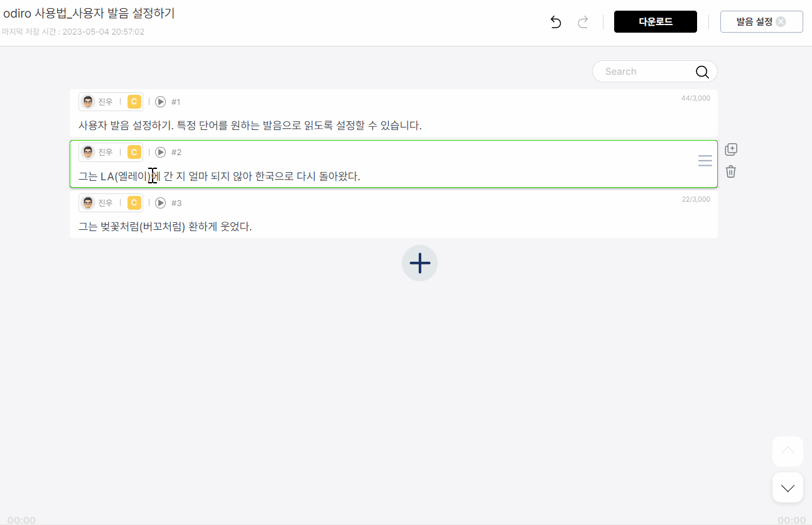812x525 pixels.
Task: Click yellow C badge on sentence #2
Action: 134,152
